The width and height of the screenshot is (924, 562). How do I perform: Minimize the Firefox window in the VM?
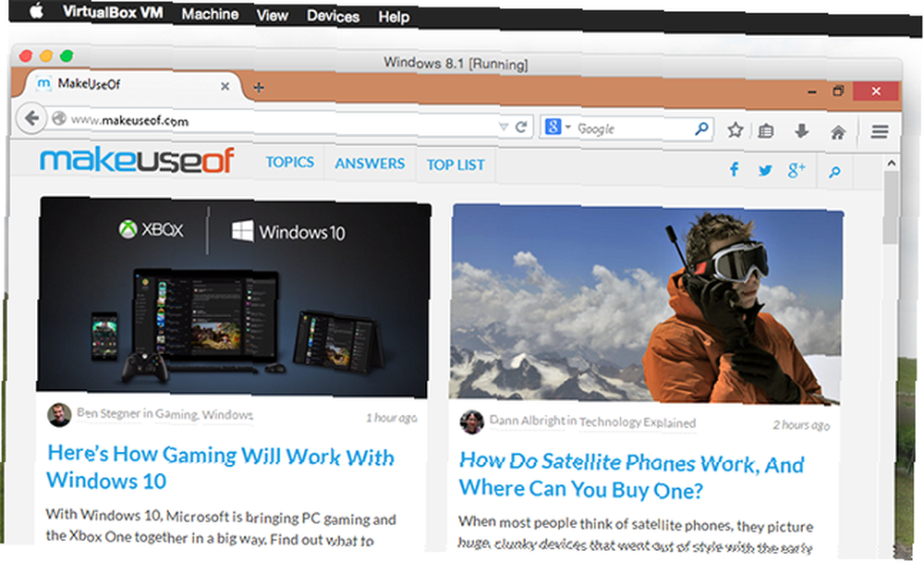coord(811,92)
